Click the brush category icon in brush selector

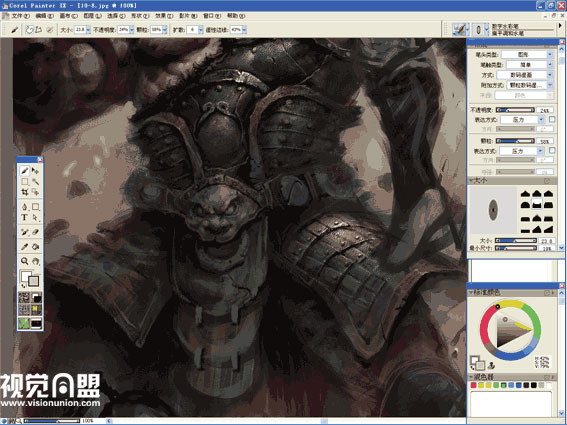[x=460, y=29]
